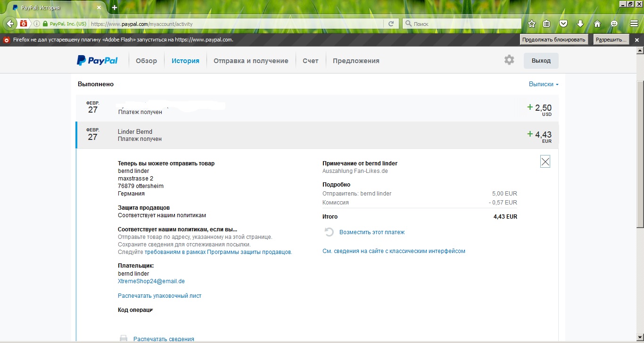Allow Flash with the Разрешить button
Screen dimensions: 644x343
coord(611,40)
